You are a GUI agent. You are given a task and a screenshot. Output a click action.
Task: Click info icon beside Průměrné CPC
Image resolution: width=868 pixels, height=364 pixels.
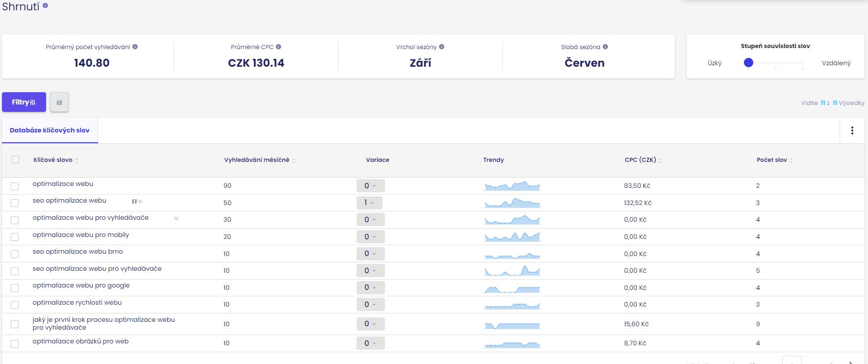coord(279,47)
